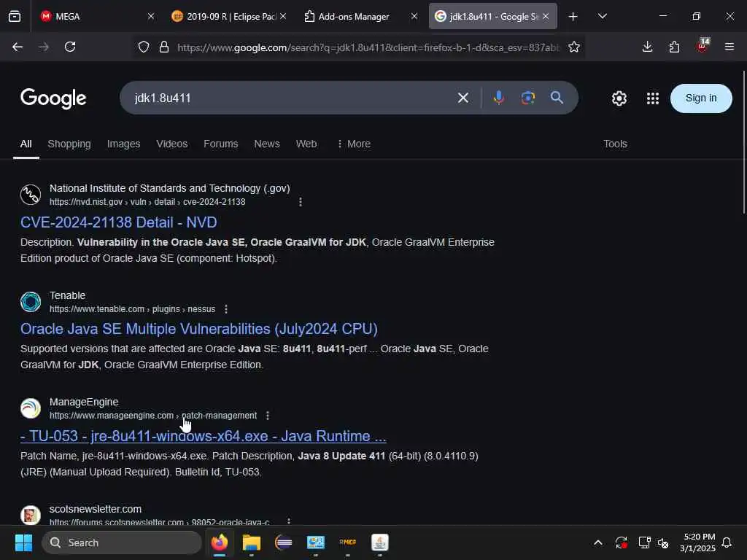List all tabs dropdown arrow

[602, 16]
